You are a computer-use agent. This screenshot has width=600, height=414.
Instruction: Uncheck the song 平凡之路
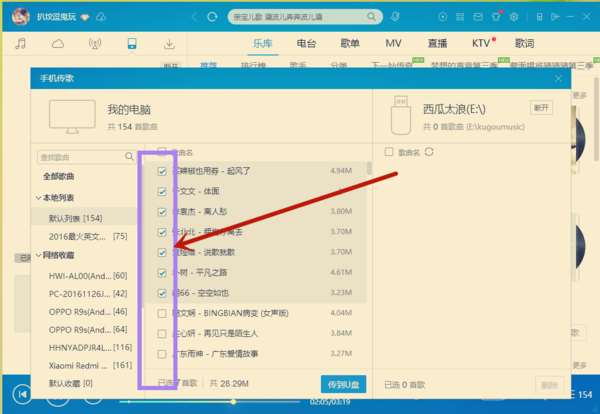[x=162, y=273]
